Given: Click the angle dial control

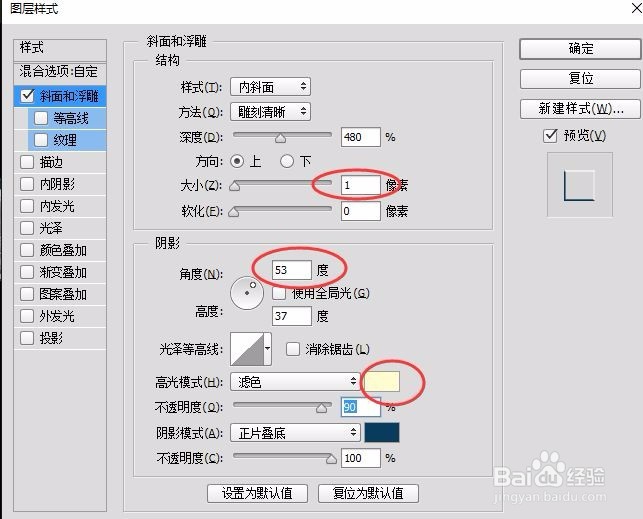Looking at the screenshot, I should [x=247, y=293].
